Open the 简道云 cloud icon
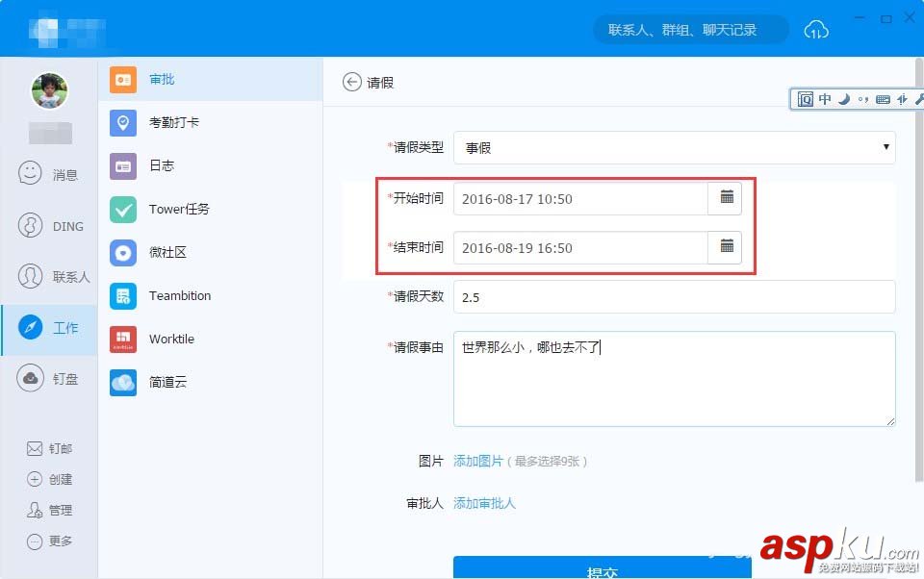Screen dimensions: 924x579 122,382
